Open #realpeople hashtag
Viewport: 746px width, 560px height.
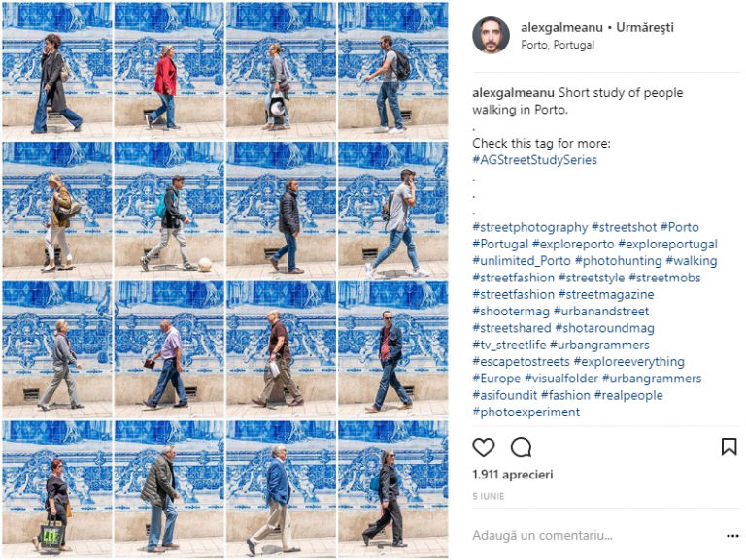coord(628,395)
